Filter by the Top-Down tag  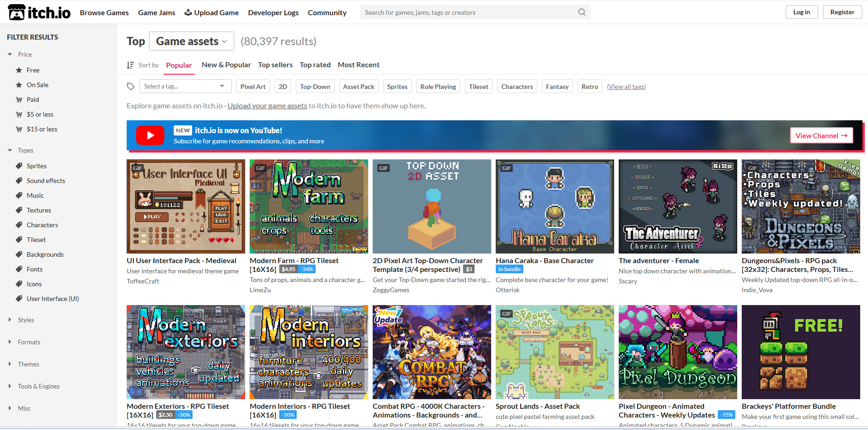(x=315, y=87)
